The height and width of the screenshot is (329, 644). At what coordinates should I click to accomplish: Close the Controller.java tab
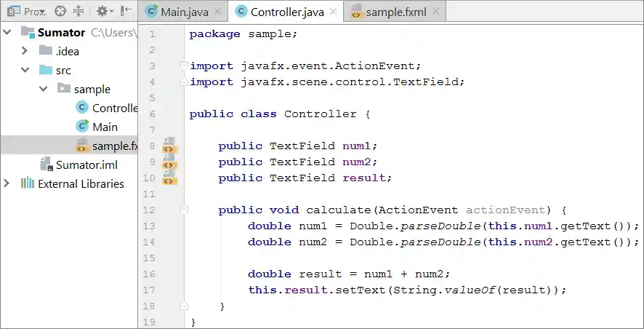pos(334,12)
